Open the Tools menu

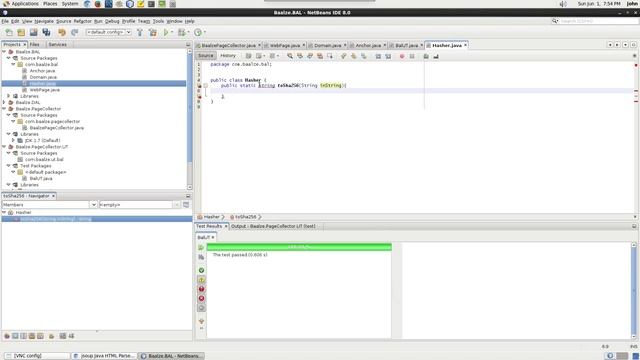(x=158, y=21)
